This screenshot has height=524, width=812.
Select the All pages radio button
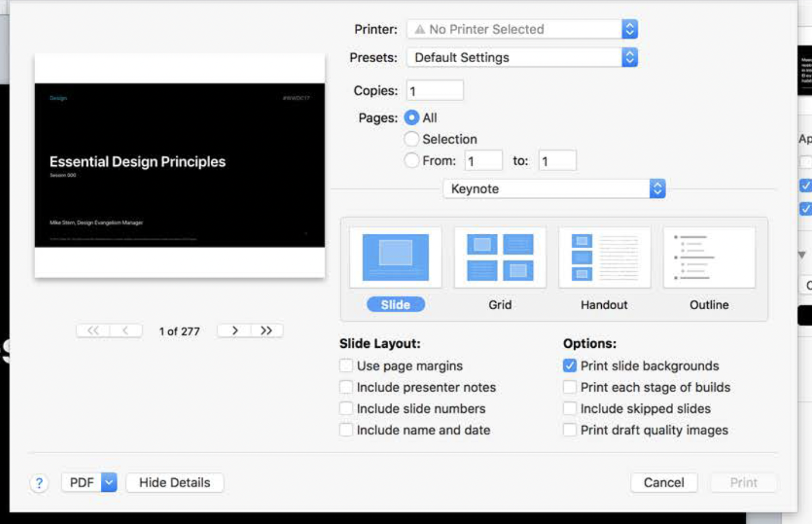[x=411, y=117]
